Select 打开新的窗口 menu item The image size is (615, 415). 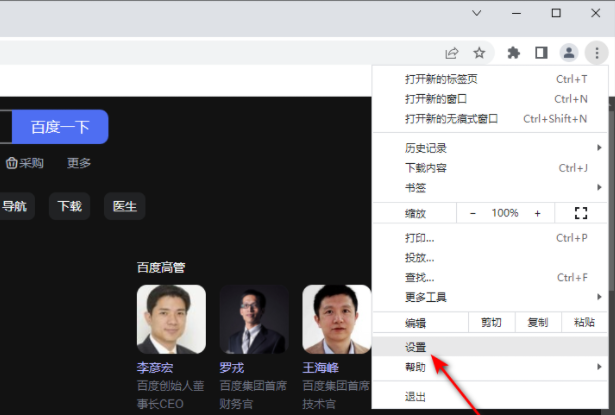point(489,99)
